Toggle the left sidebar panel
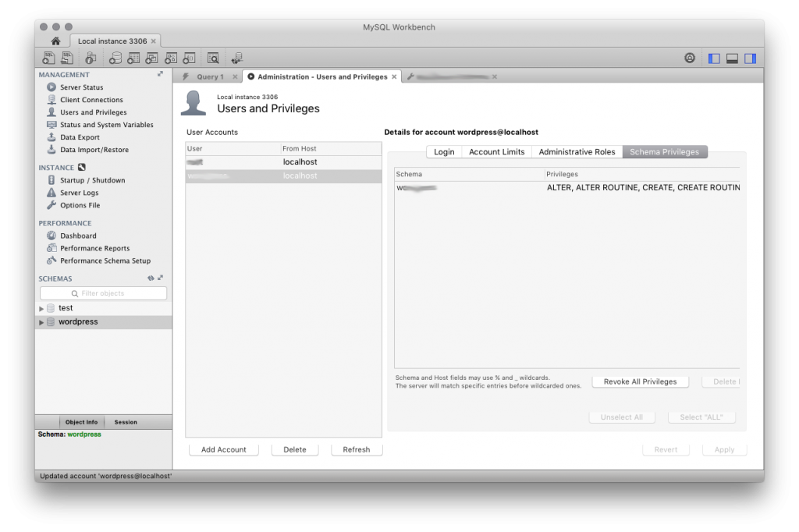The height and width of the screenshot is (532, 799). pyautogui.click(x=714, y=59)
